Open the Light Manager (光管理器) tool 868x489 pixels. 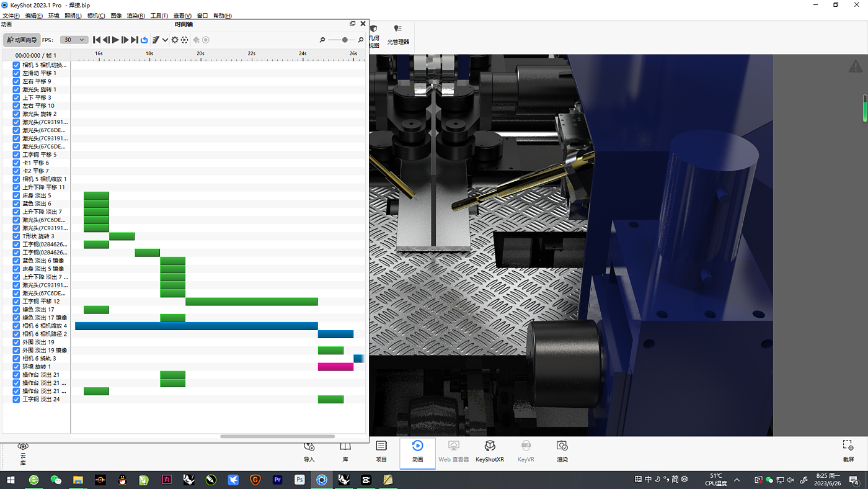398,35
